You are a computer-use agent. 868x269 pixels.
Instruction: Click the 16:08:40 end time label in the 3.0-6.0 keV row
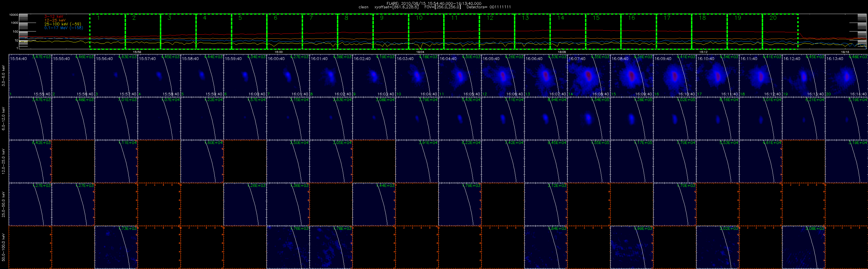(600, 94)
